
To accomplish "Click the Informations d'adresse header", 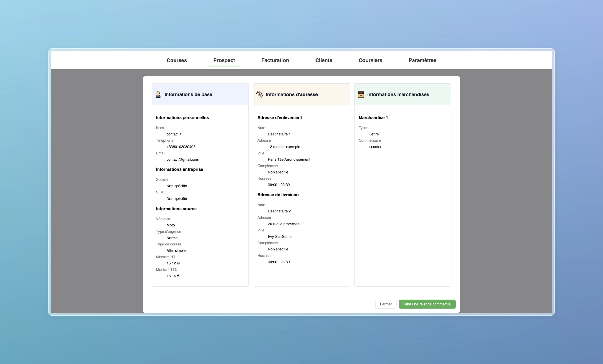I will (x=291, y=94).
